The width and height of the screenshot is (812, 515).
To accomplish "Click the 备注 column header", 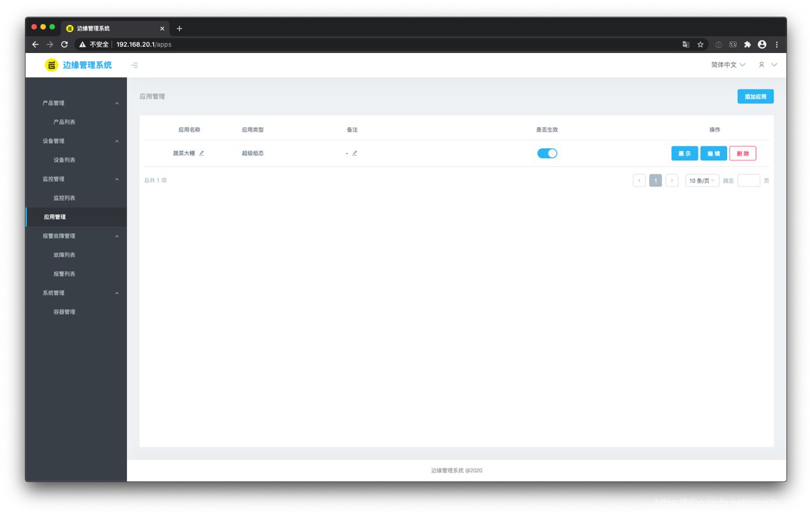I will [x=352, y=130].
